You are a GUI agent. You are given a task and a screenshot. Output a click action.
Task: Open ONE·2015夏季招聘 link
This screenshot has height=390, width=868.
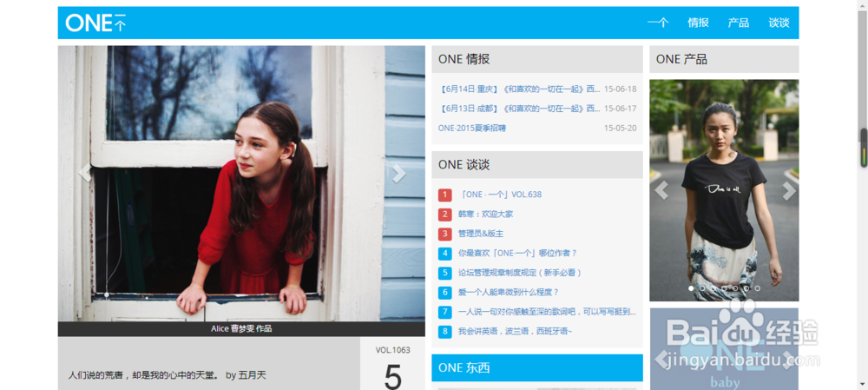(472, 128)
